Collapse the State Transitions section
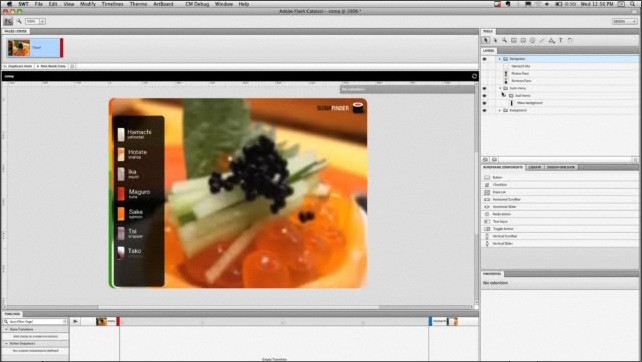The image size is (642, 362). (6, 329)
